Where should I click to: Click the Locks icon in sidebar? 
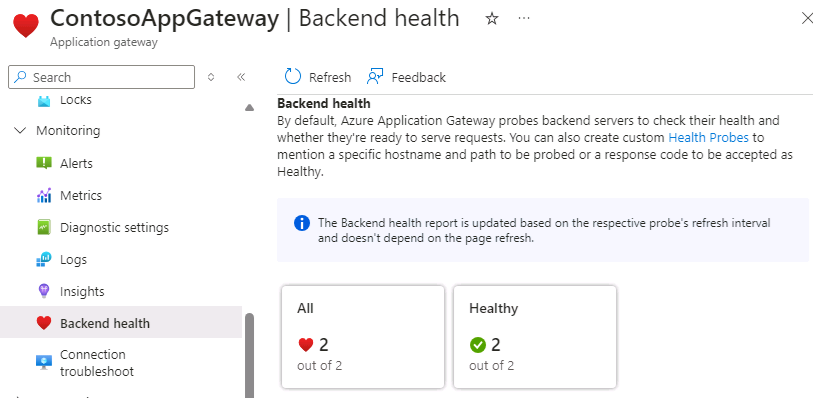[44, 101]
